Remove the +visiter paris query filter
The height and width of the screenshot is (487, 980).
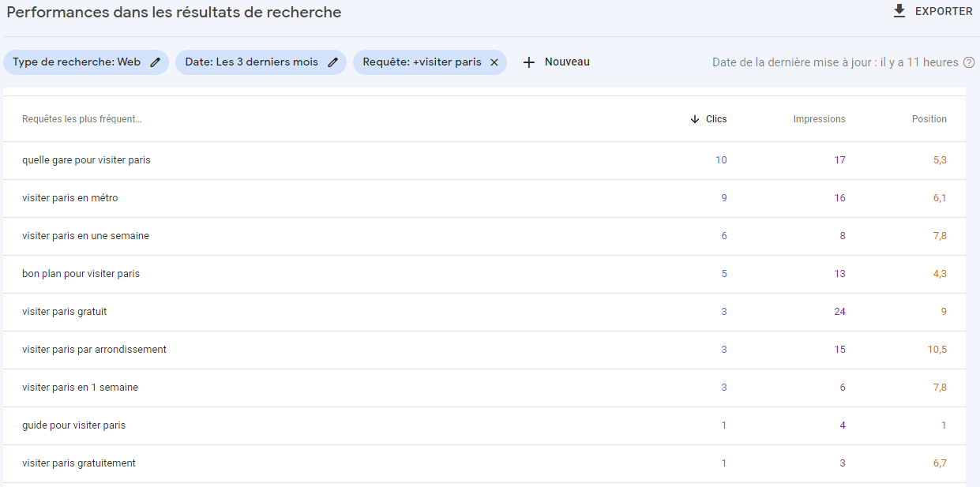point(494,62)
